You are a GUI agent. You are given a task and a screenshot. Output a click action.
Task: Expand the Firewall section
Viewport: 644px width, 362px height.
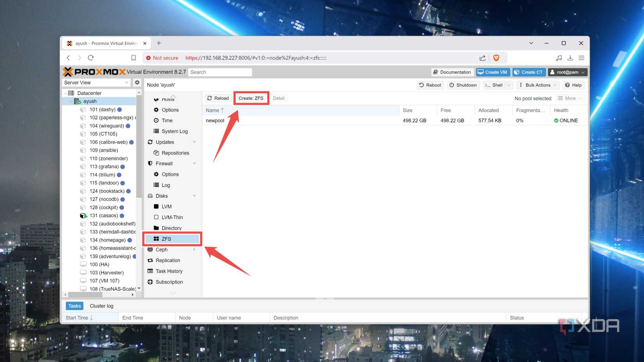pos(195,163)
